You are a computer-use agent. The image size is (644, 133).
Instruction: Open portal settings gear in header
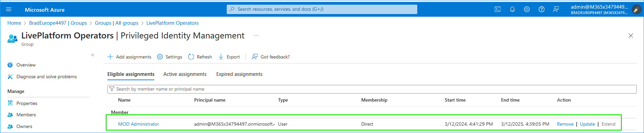[527, 9]
